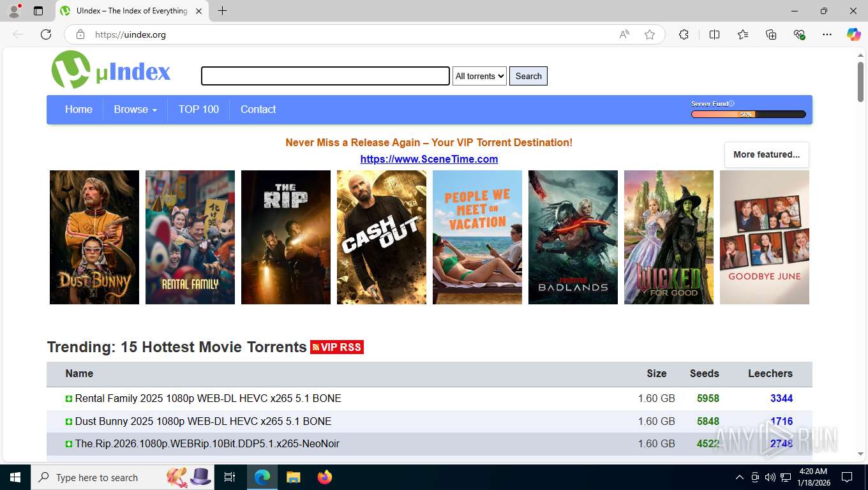
Task: View site information lock icon
Action: point(80,34)
